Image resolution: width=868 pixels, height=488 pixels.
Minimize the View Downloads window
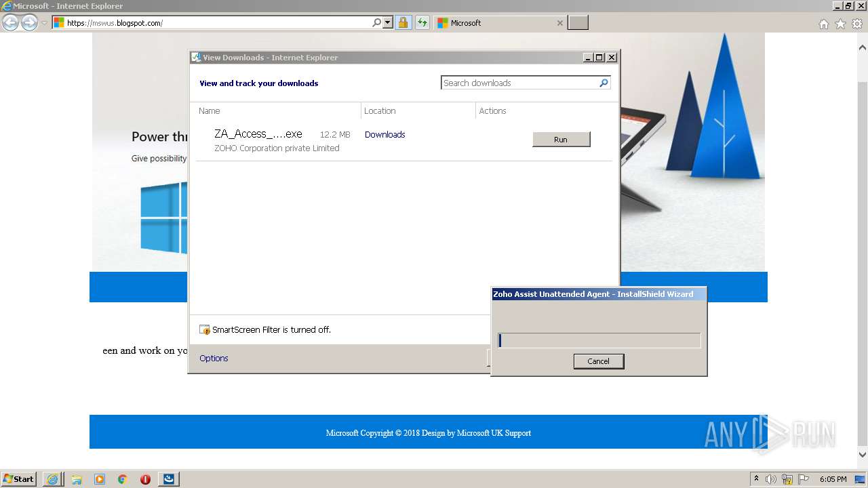click(588, 58)
